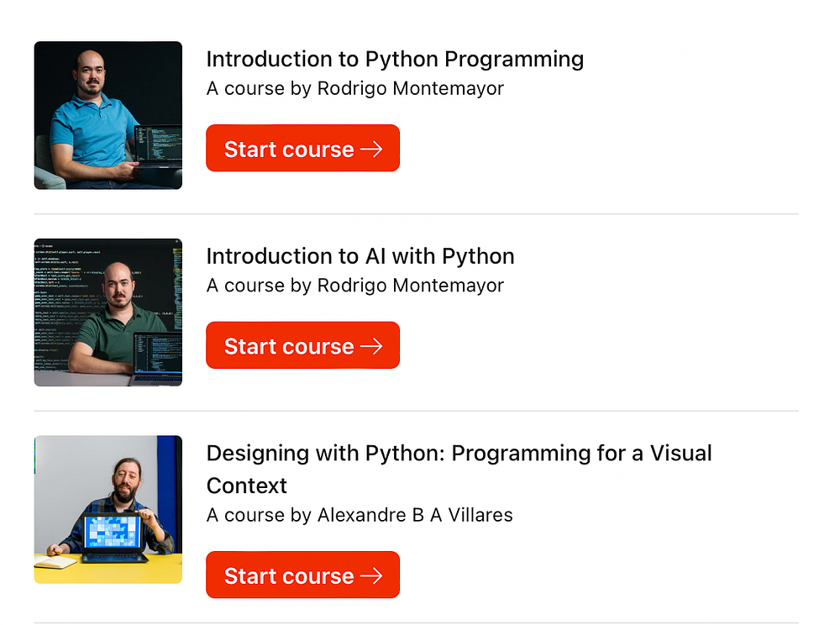Click the laptop in the AI with Python thumbnail
840x625 pixels.
(157, 357)
